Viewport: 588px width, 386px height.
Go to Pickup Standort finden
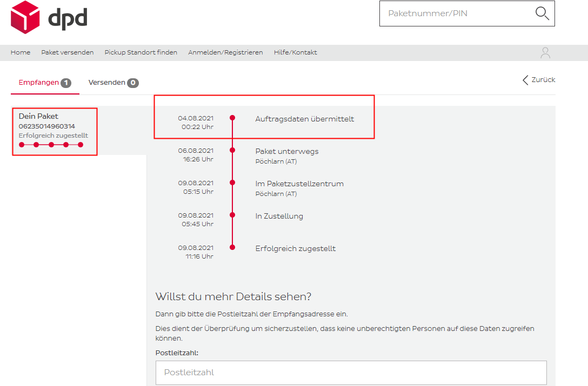141,52
